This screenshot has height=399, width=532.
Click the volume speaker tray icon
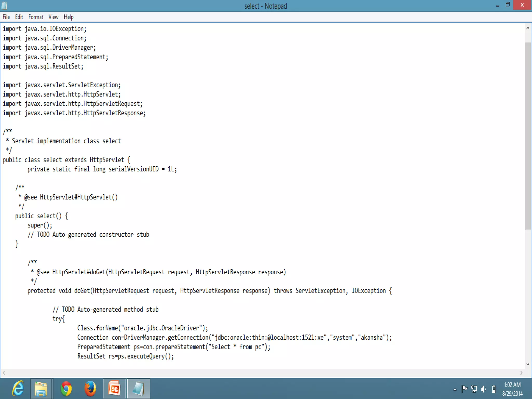point(483,389)
